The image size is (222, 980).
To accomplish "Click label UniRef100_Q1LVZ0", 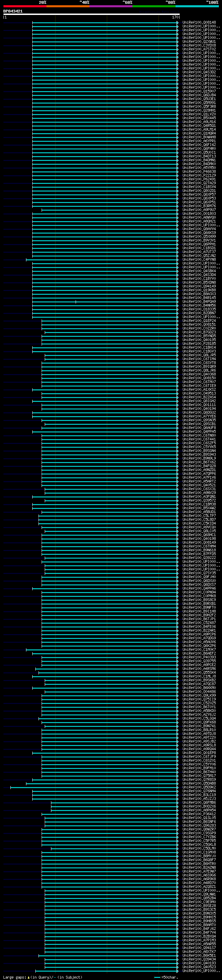I will click(x=199, y=114).
